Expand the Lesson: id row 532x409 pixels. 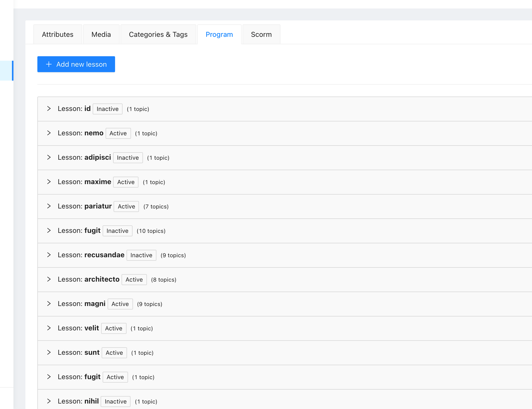point(49,109)
